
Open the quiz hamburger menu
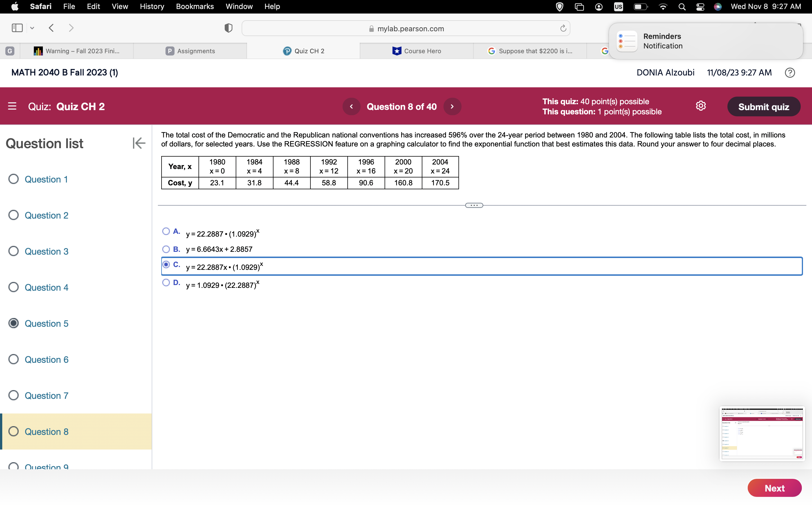(12, 106)
